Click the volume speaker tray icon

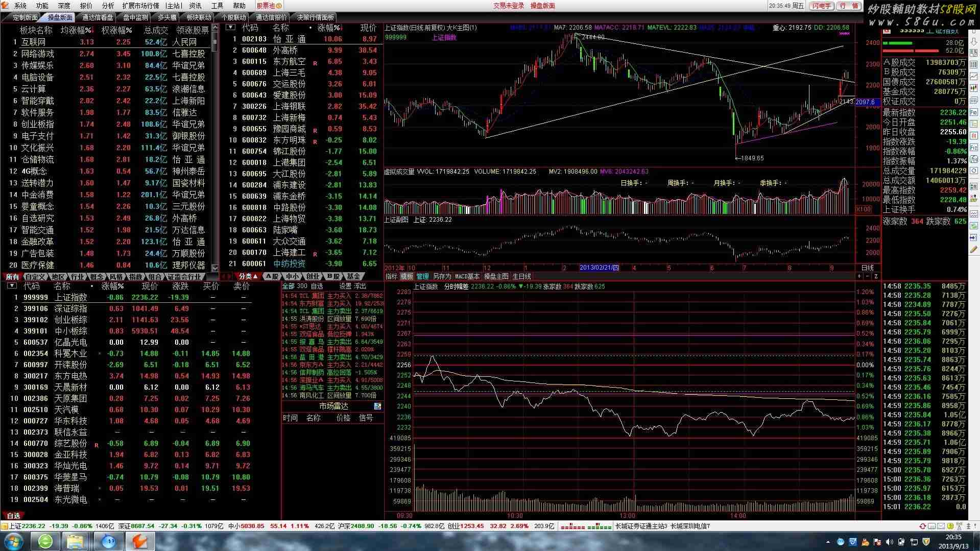(x=889, y=542)
